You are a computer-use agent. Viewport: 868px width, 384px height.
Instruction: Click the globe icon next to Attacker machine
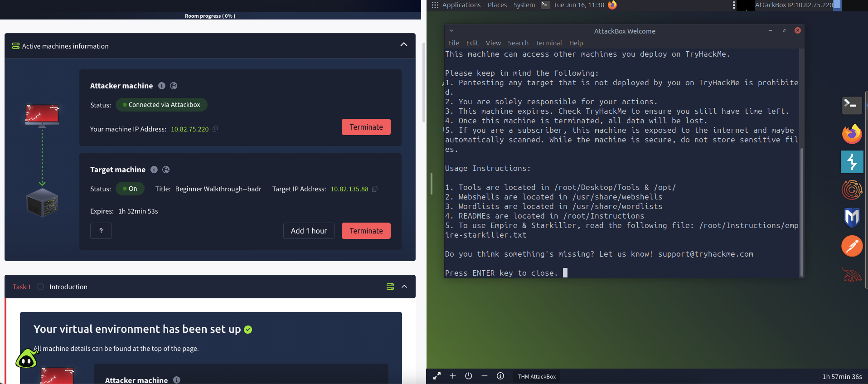174,86
